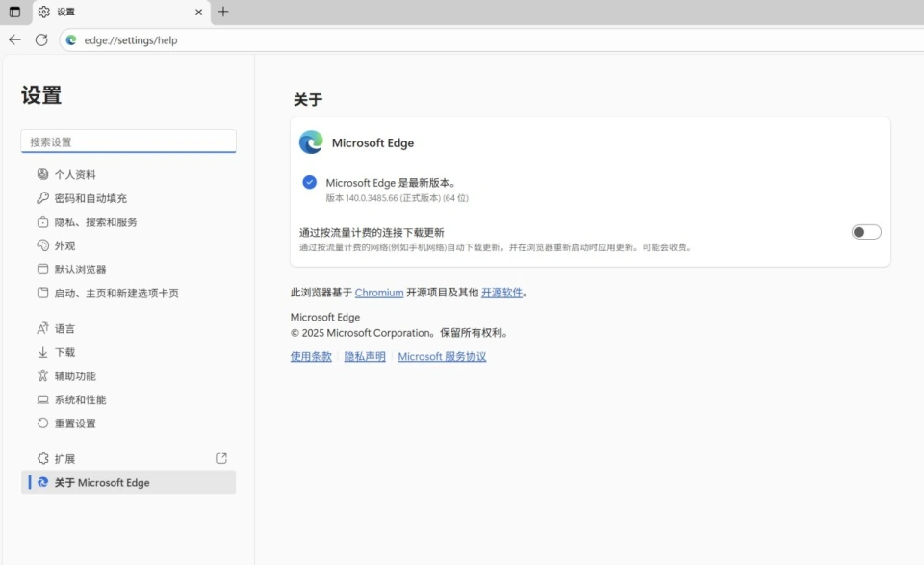Click the key icon for 密码和自动填充
Viewport: 924px width, 565px height.
42,198
